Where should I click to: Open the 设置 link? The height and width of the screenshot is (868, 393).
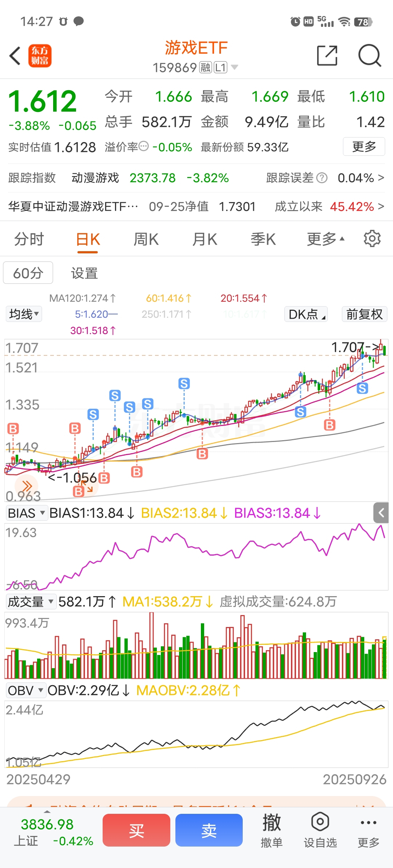pyautogui.click(x=84, y=273)
